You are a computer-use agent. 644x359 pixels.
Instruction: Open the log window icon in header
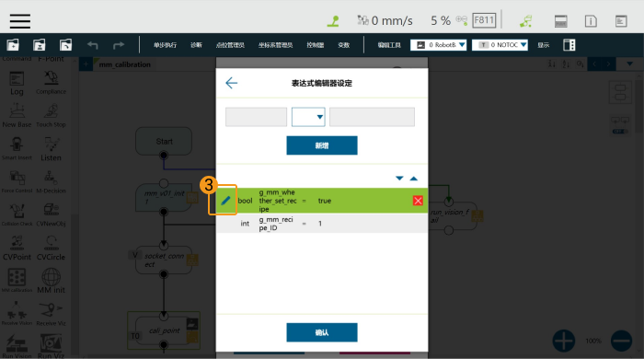621,21
